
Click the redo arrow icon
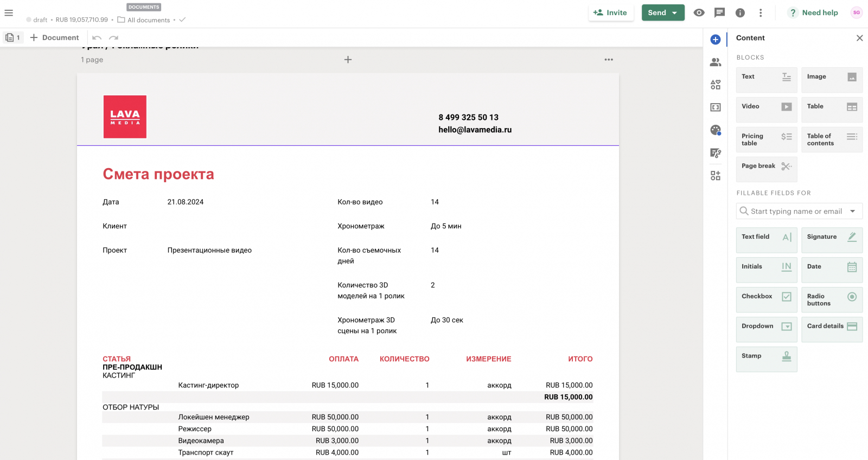[113, 37]
